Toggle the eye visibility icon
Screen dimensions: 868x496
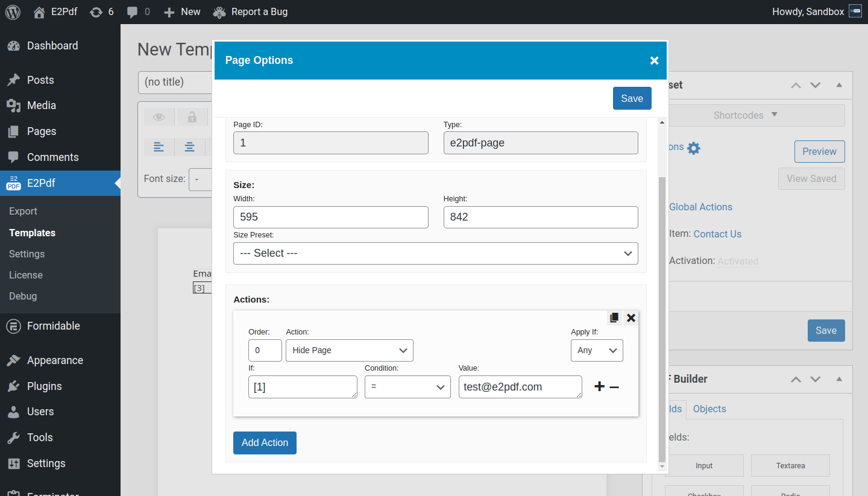pos(159,117)
